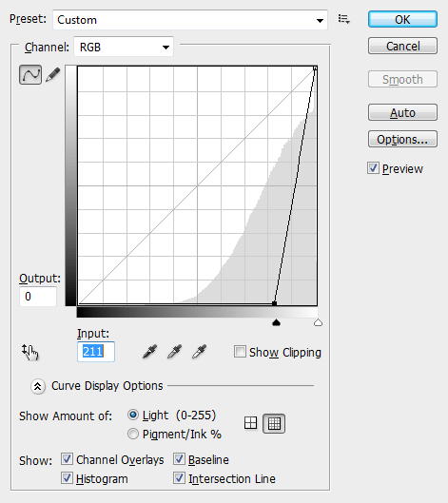Uncheck the Histogram option

point(68,478)
